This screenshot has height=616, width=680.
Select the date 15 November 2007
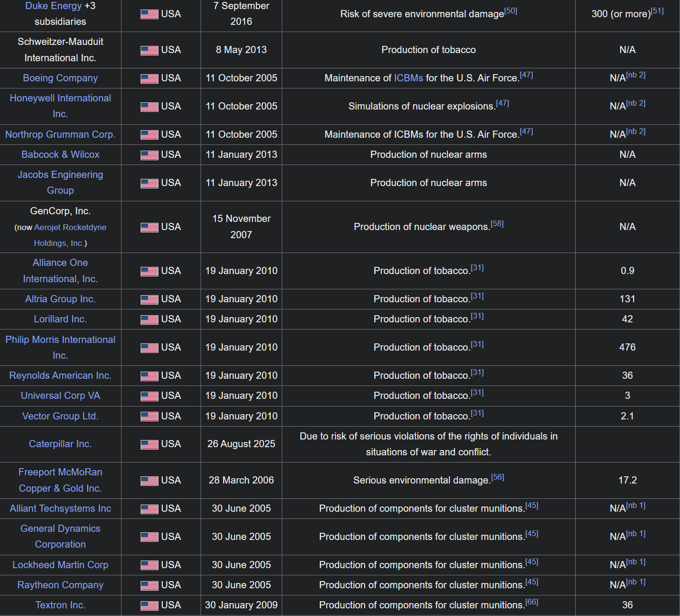(x=241, y=227)
